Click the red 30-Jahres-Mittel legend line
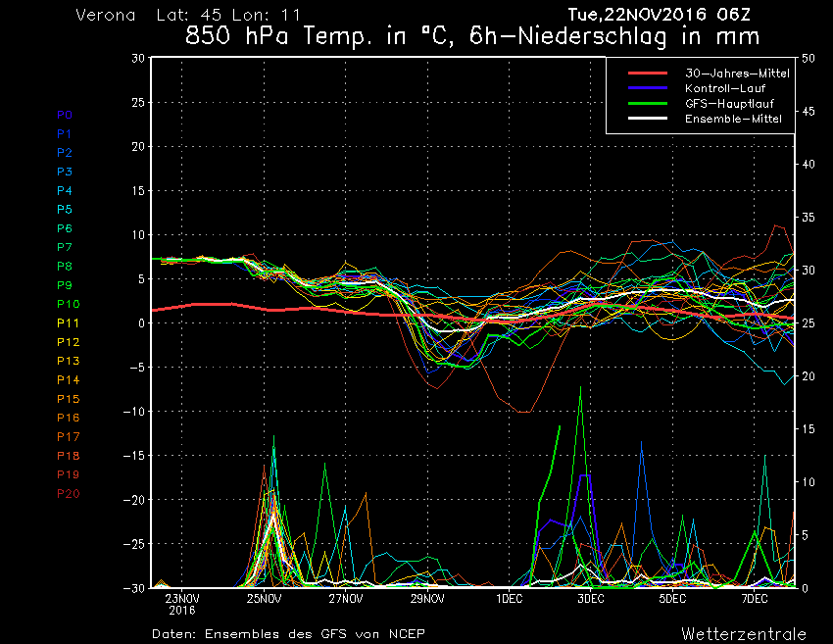 pos(648,74)
